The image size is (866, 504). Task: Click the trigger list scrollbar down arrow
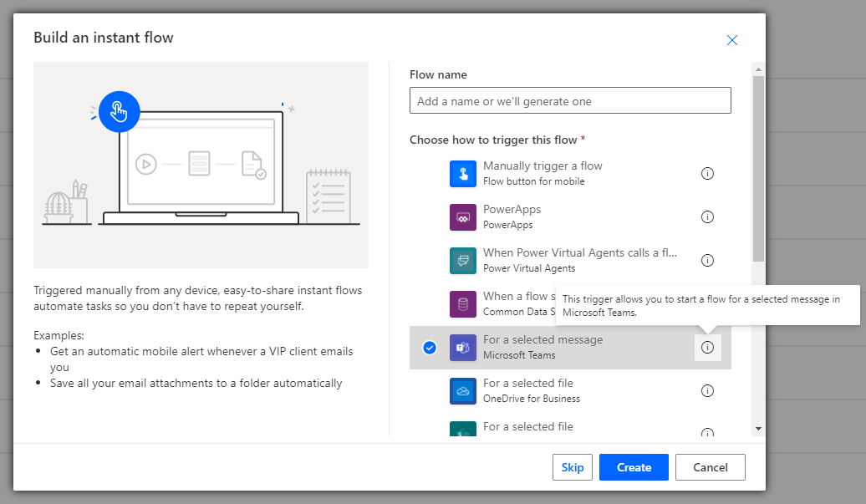pyautogui.click(x=758, y=429)
